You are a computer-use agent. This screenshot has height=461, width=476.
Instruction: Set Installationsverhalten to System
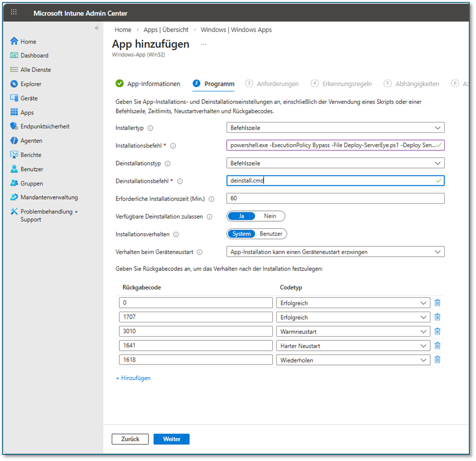242,234
